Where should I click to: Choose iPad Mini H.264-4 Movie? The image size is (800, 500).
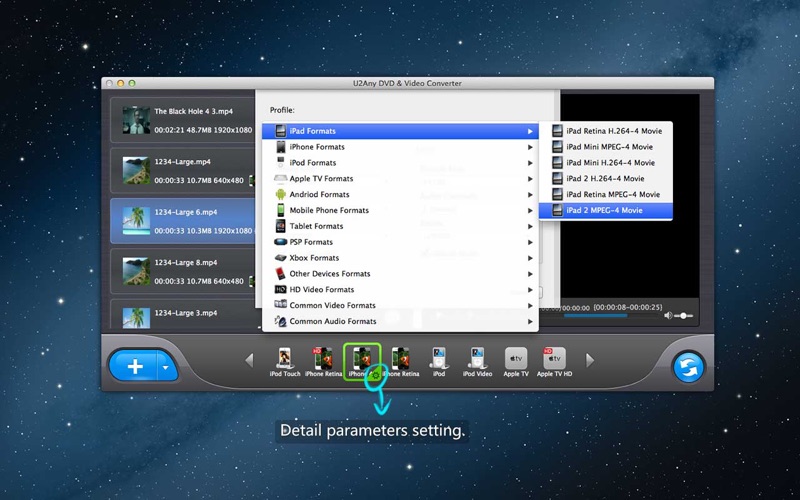pos(606,163)
